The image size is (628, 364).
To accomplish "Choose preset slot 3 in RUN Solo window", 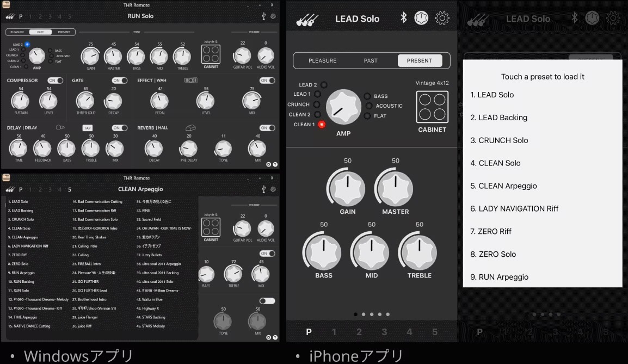I will point(50,16).
